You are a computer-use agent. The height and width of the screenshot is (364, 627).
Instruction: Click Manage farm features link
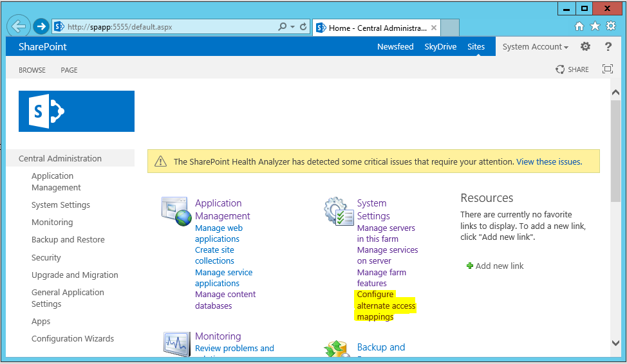pos(381,278)
